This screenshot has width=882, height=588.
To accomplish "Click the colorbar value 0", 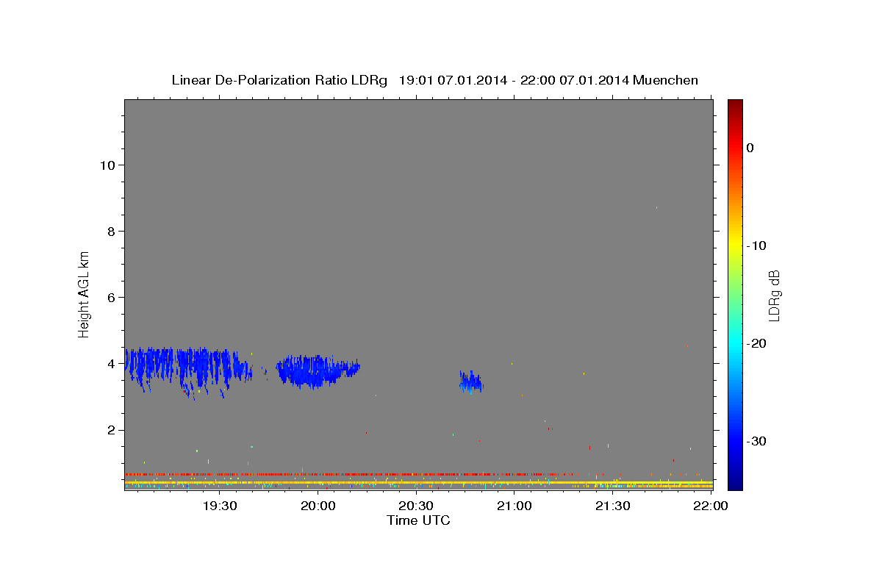I will tap(750, 148).
